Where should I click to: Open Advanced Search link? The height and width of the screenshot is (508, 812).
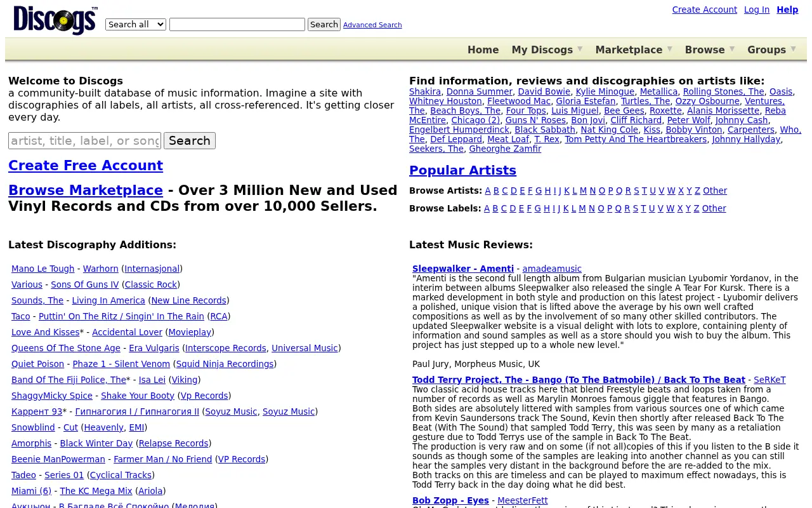(372, 25)
